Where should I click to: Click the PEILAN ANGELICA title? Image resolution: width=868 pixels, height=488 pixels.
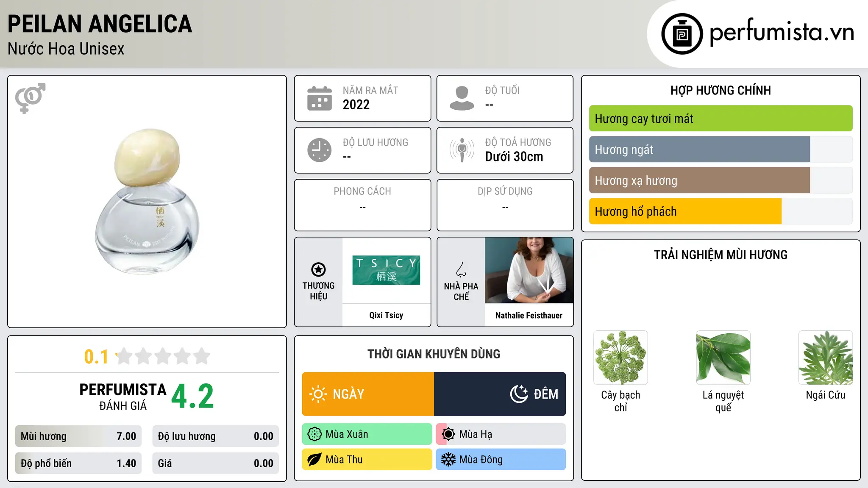(x=100, y=24)
